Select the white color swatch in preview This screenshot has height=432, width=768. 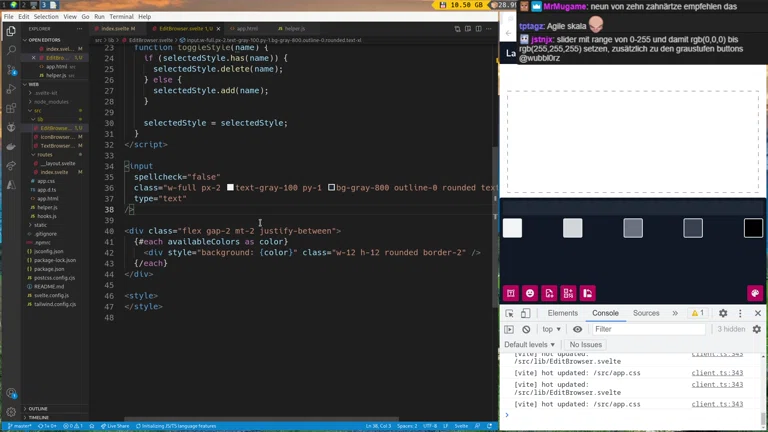coord(512,228)
